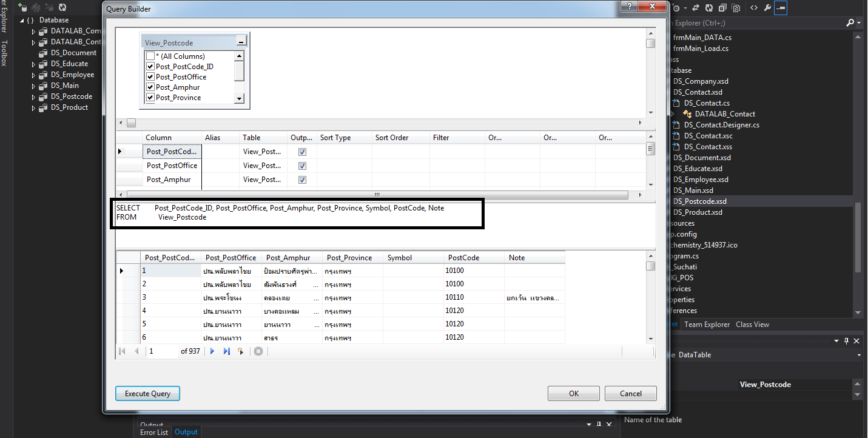868x438 pixels.
Task: Check the * (All Columns) checkbox
Action: point(150,56)
